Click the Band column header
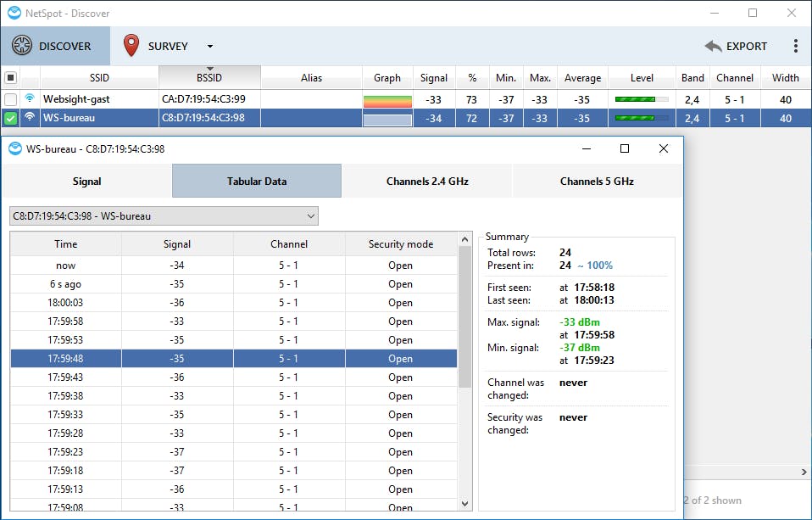812x520 pixels. point(692,78)
